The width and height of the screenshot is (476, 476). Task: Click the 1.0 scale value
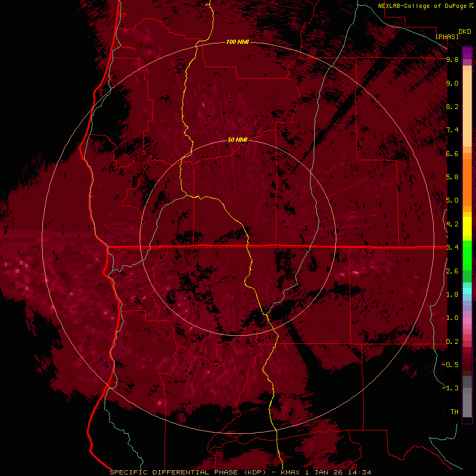[452, 318]
